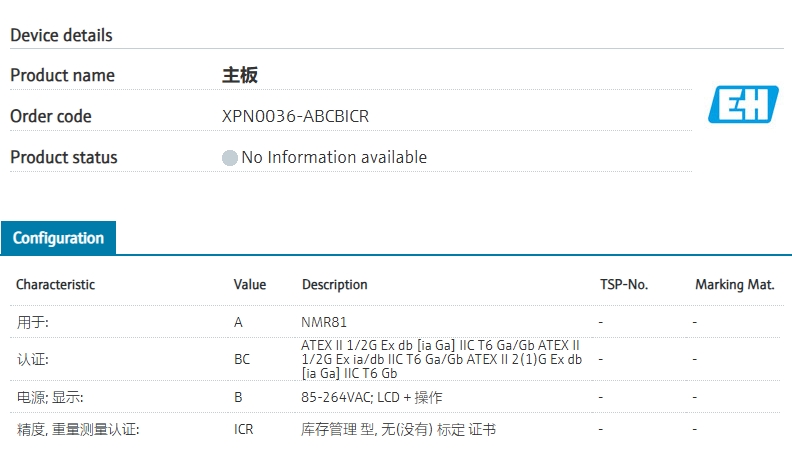The width and height of the screenshot is (792, 454).
Task: Click the No Information available status text
Action: tap(334, 157)
